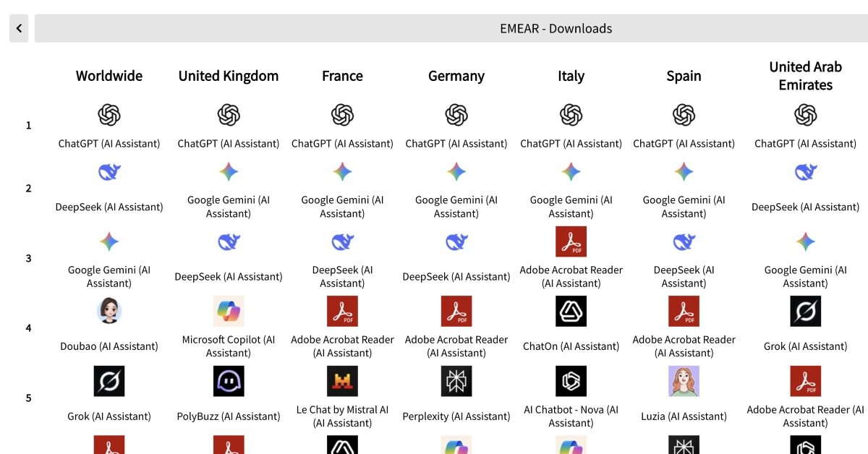Click the back chevron button
The height and width of the screenshot is (454, 868).
point(19,29)
